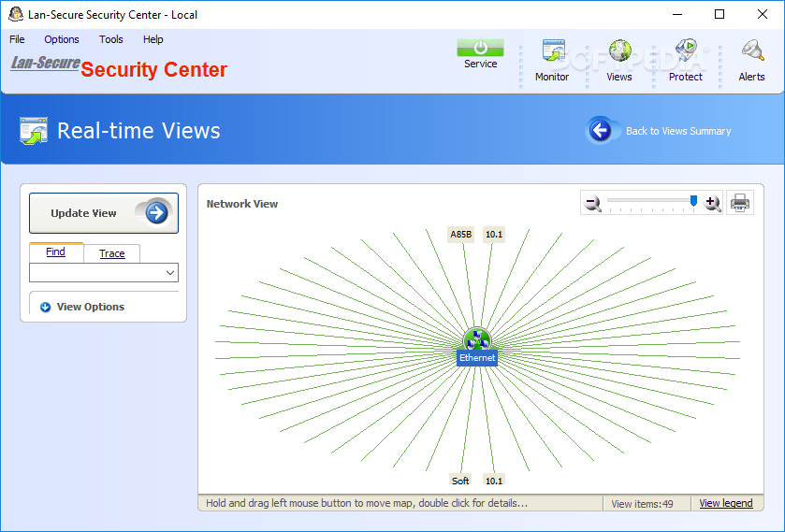Click the Lan-Secure logo text
The height and width of the screenshot is (532, 785).
[46, 63]
